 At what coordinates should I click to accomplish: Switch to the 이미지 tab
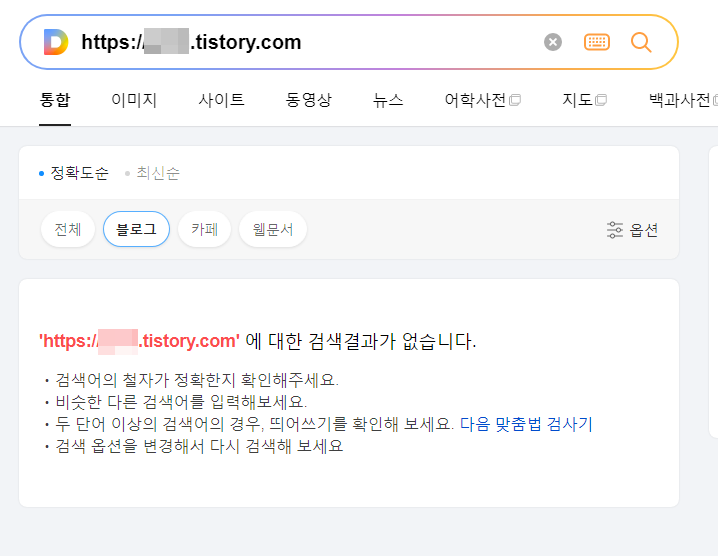click(134, 100)
